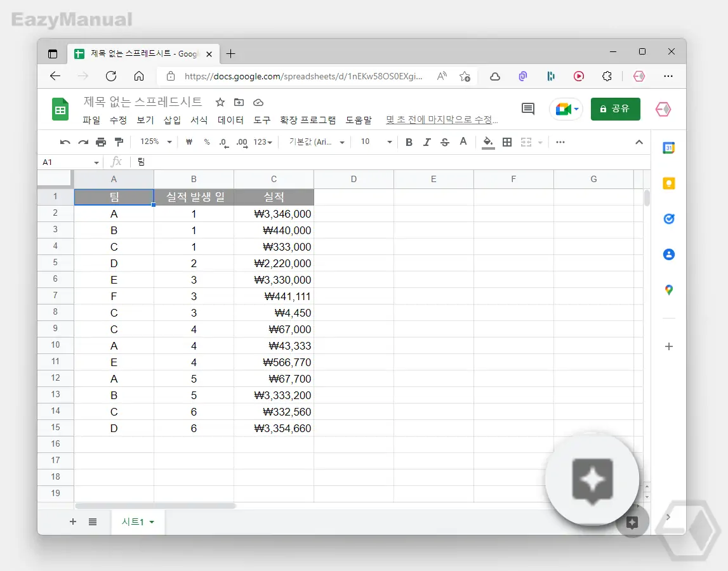Viewport: 728px width, 571px height.
Task: Open the font size 10 dropdown
Action: point(376,141)
